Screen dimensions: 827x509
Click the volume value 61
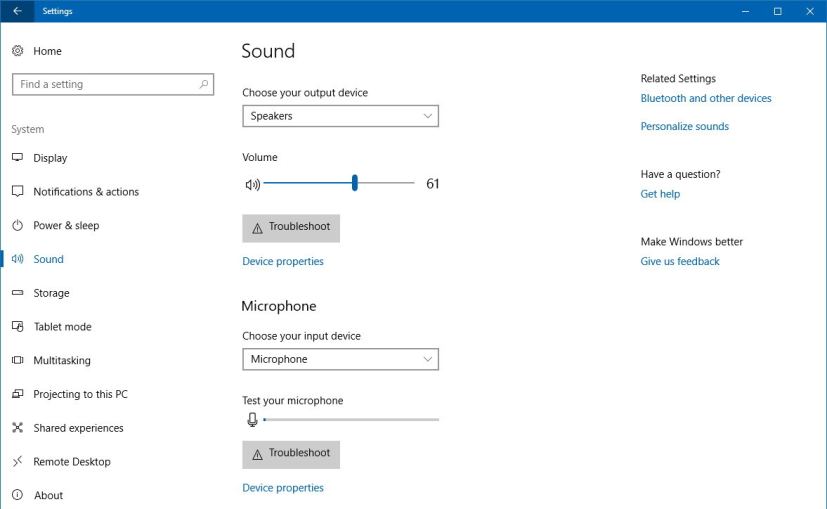432,184
